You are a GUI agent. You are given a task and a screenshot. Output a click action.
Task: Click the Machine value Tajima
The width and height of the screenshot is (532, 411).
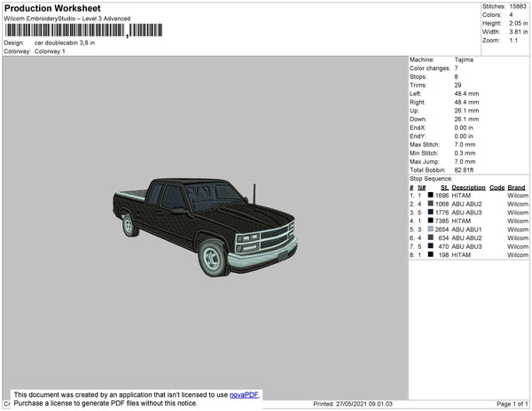pos(464,59)
